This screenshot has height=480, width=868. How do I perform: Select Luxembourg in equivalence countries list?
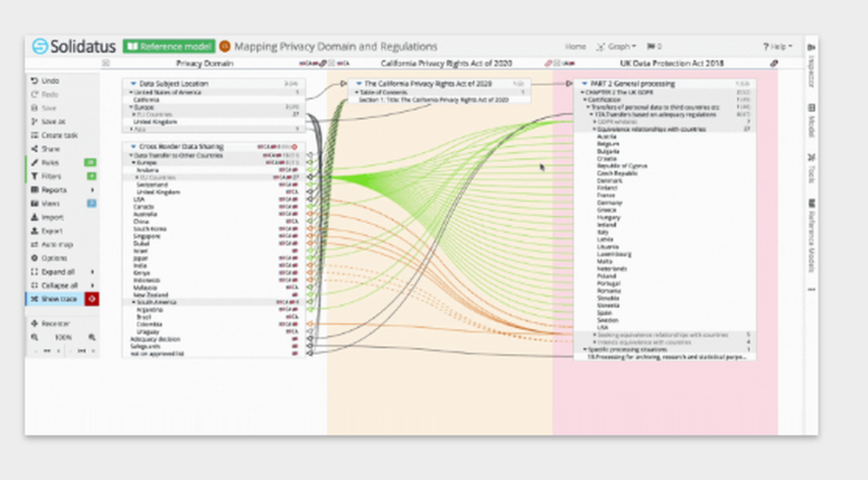click(x=664, y=254)
